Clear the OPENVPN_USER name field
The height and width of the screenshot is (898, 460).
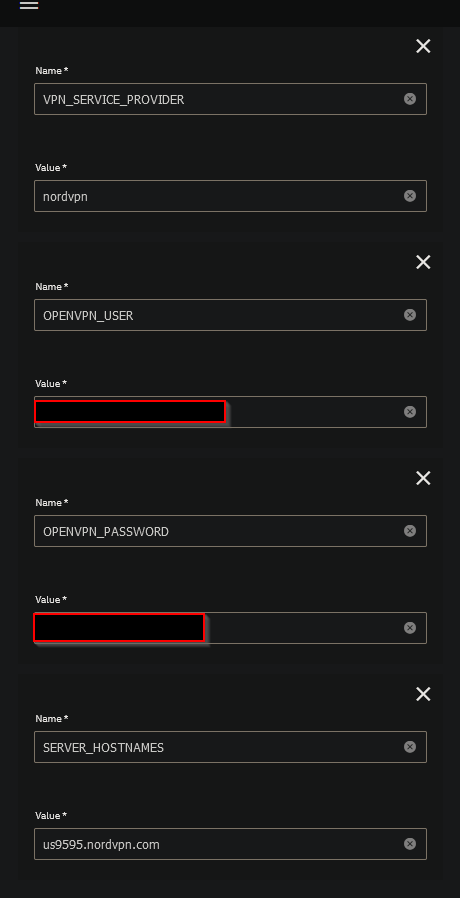(x=410, y=315)
